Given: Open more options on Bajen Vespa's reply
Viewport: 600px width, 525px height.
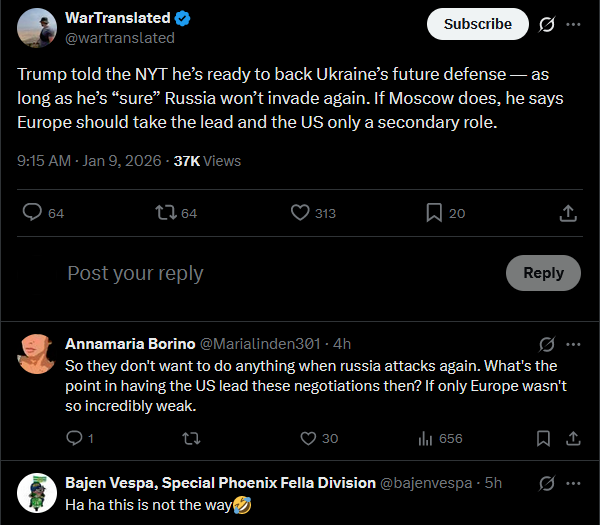Looking at the screenshot, I should pos(574,483).
